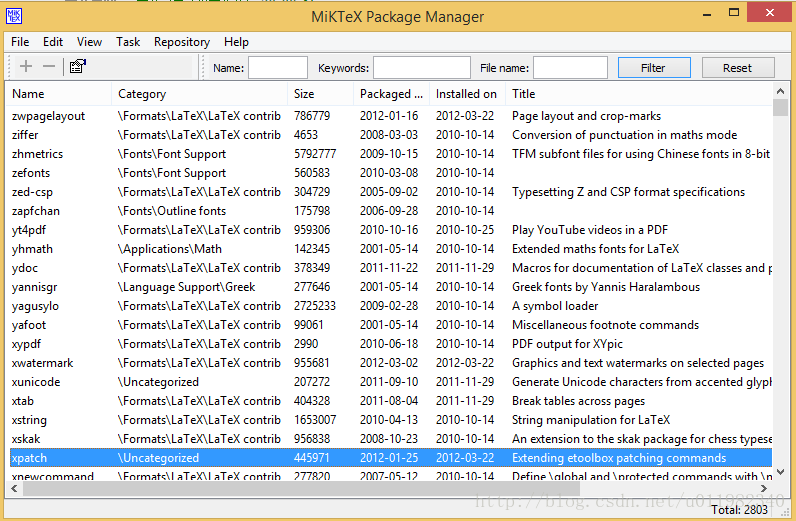
Task: Select the zapfchan package row
Action: tap(391, 211)
